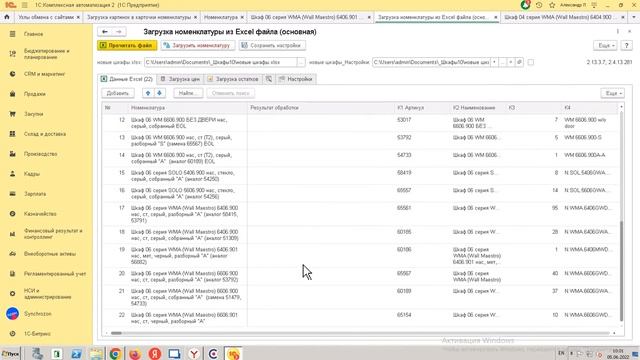Open Склад и доставка section
Image resolution: width=640 pixels, height=360 pixels.
click(45, 134)
